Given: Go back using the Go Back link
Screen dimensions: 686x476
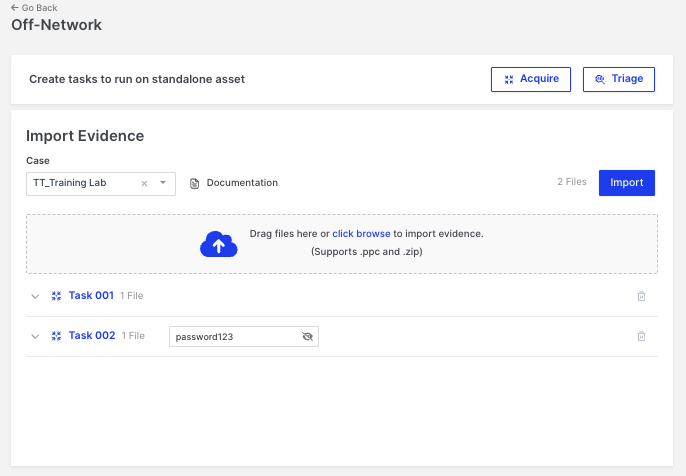Looking at the screenshot, I should pos(34,8).
